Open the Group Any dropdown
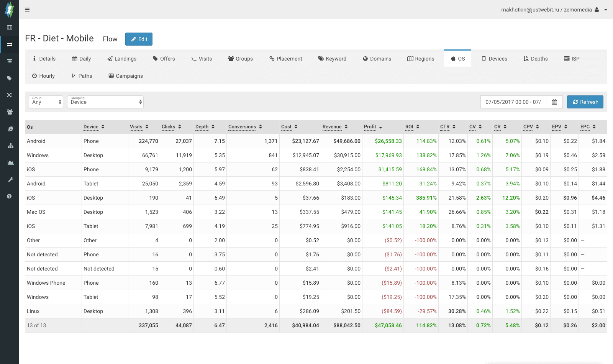Viewport: 613px width, 364px height. [46, 102]
